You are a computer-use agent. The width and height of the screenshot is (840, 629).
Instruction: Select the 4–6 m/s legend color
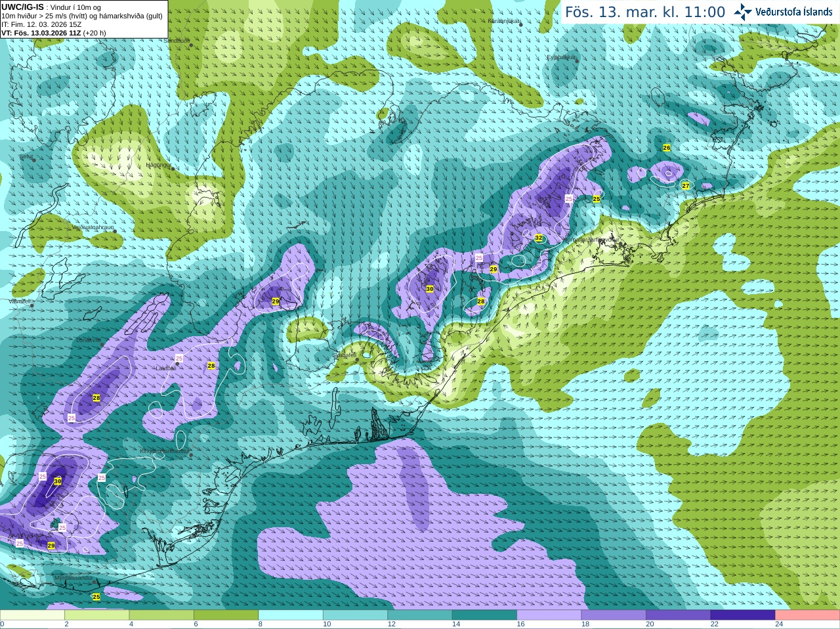161,615
